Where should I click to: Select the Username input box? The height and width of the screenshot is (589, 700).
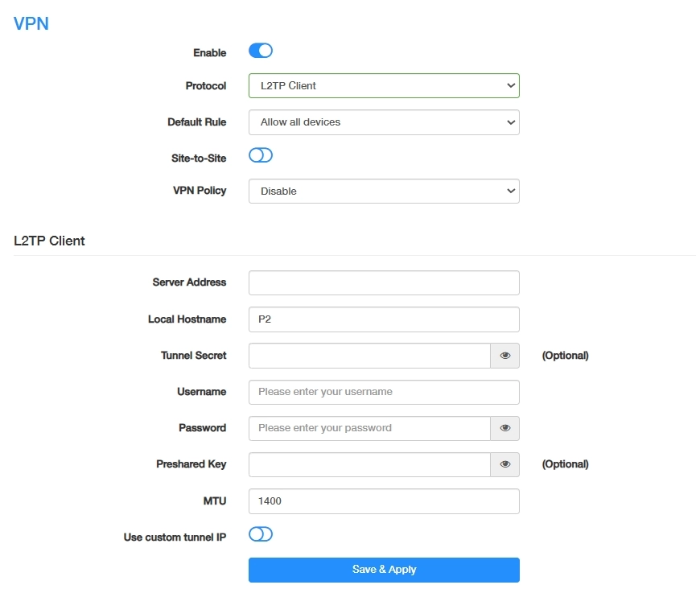pos(384,392)
